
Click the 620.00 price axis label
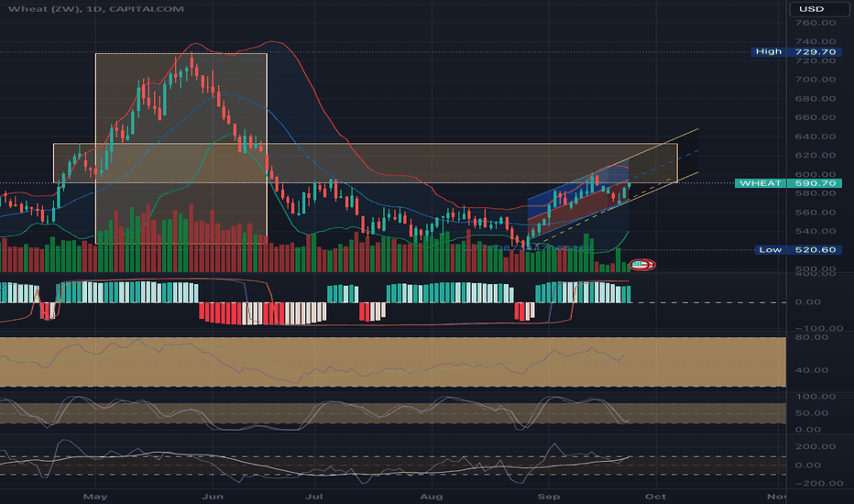[816, 155]
